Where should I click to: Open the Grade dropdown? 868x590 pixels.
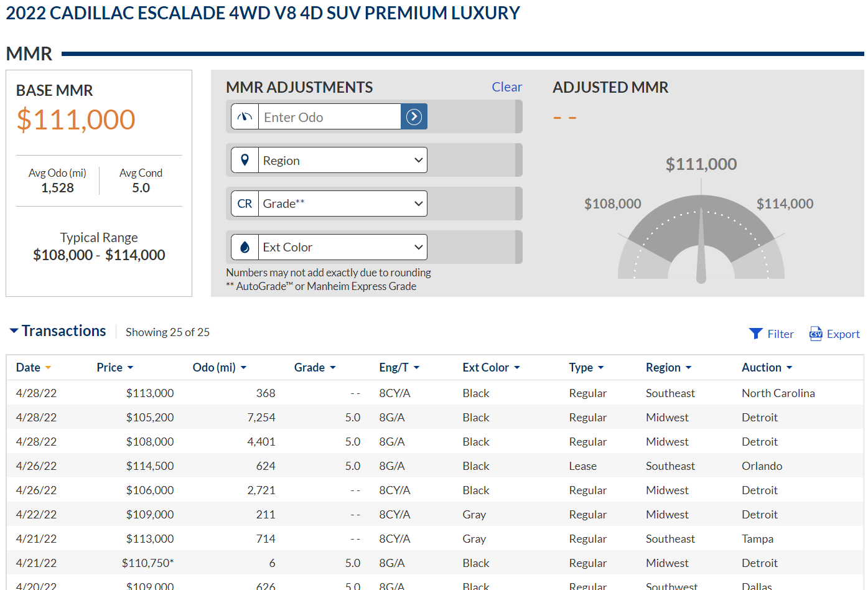pos(342,204)
